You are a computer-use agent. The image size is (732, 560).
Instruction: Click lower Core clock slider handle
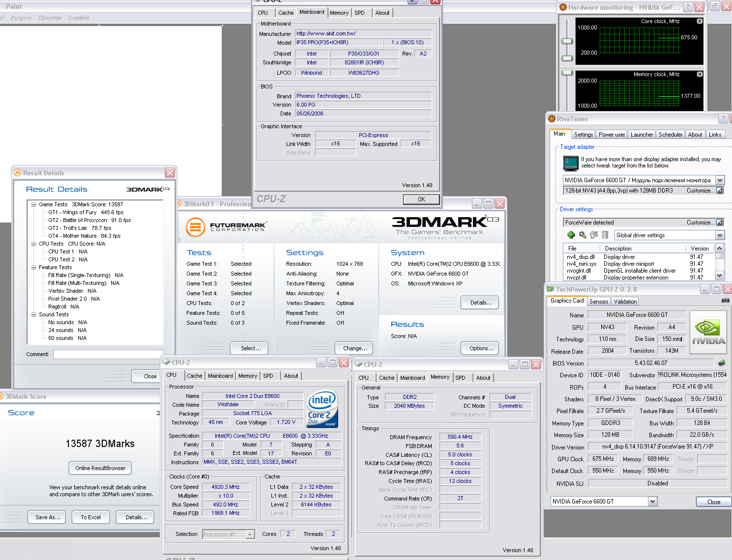click(x=567, y=58)
